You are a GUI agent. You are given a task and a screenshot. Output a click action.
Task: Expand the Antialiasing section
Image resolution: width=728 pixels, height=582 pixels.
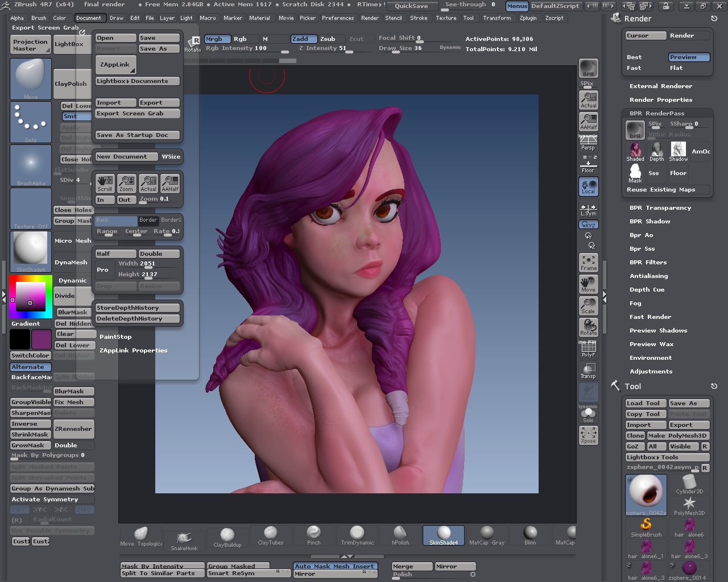[x=649, y=276]
